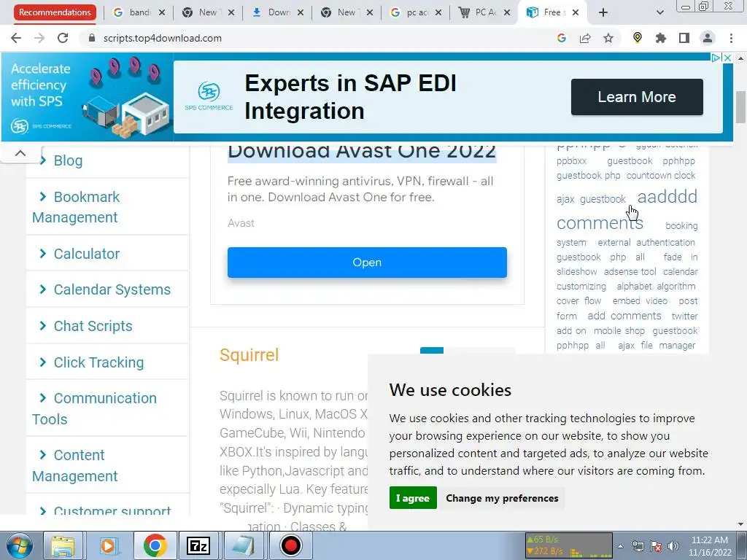This screenshot has height=560, width=747.
Task: Switch to the 'PC Ac' shopping cart tab
Action: (485, 12)
